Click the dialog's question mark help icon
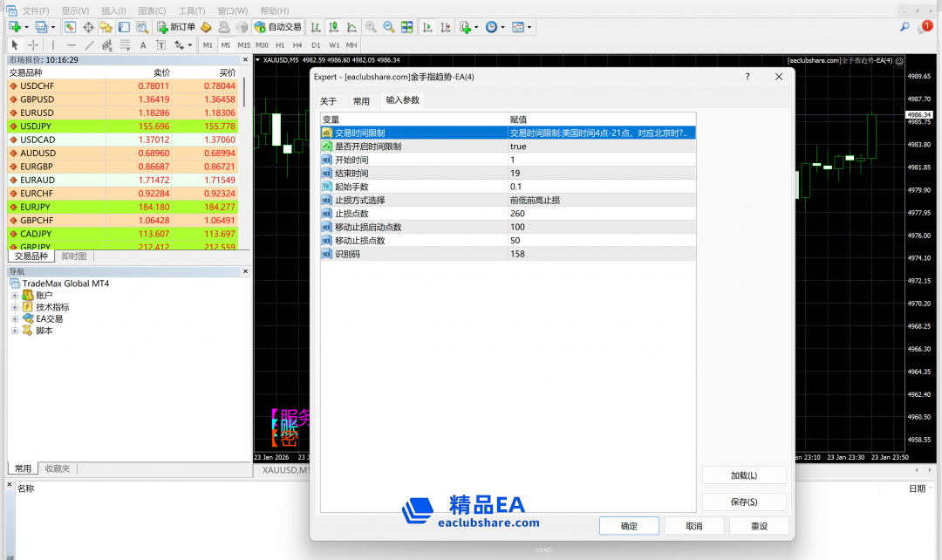 pyautogui.click(x=747, y=77)
